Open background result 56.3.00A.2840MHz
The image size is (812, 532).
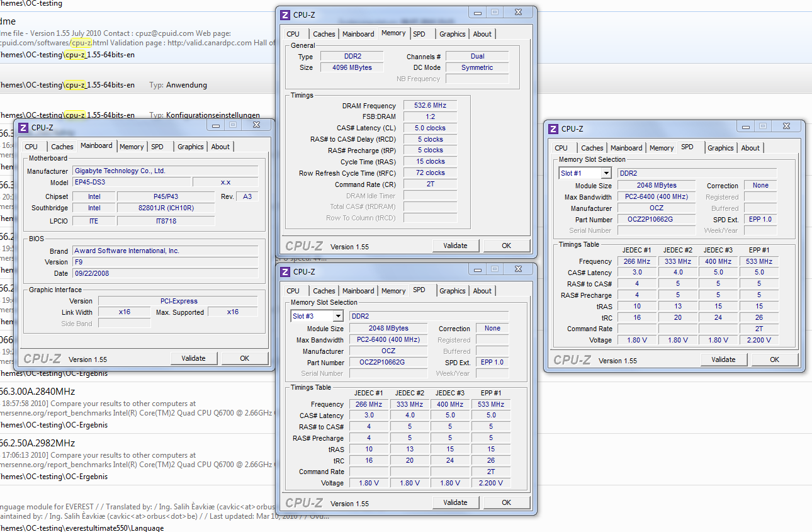38,391
